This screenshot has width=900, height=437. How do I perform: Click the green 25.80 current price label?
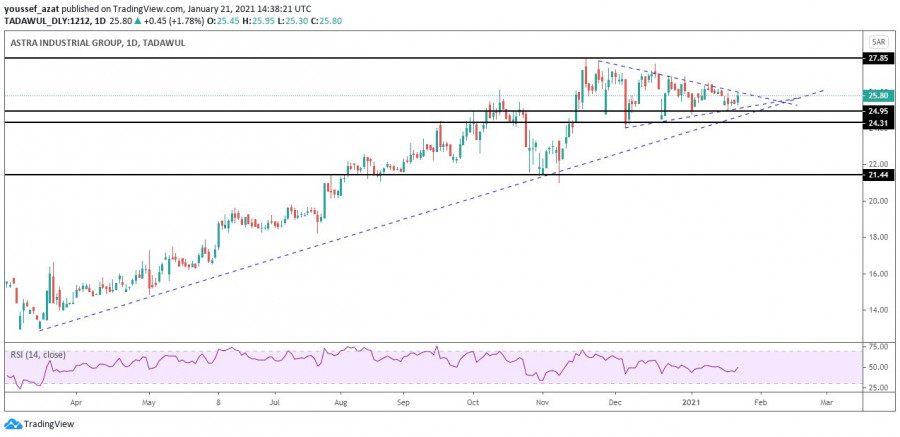(x=878, y=96)
